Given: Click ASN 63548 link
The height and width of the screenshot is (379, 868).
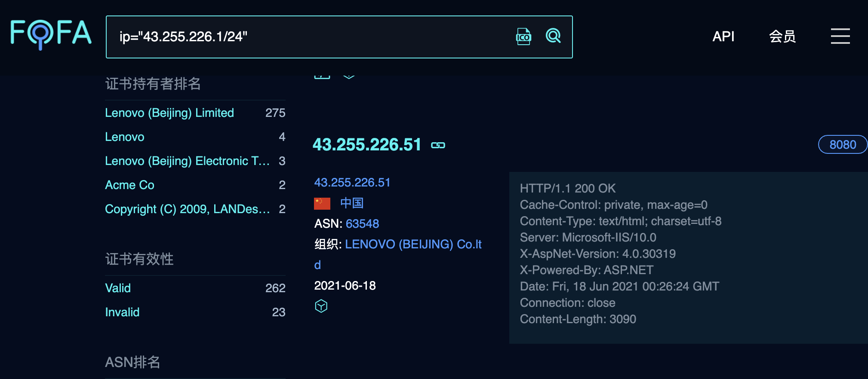Looking at the screenshot, I should (362, 223).
